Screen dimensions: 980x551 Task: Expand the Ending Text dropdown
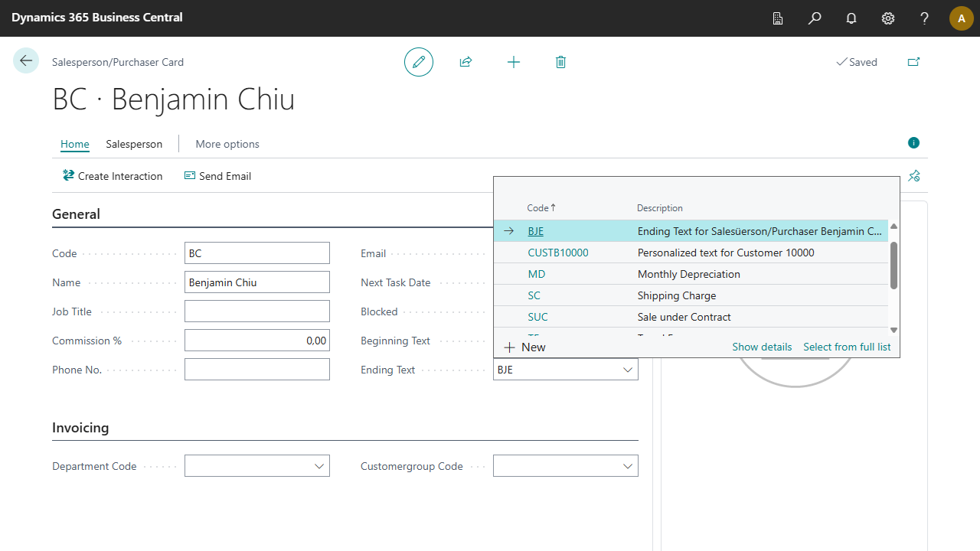click(628, 370)
